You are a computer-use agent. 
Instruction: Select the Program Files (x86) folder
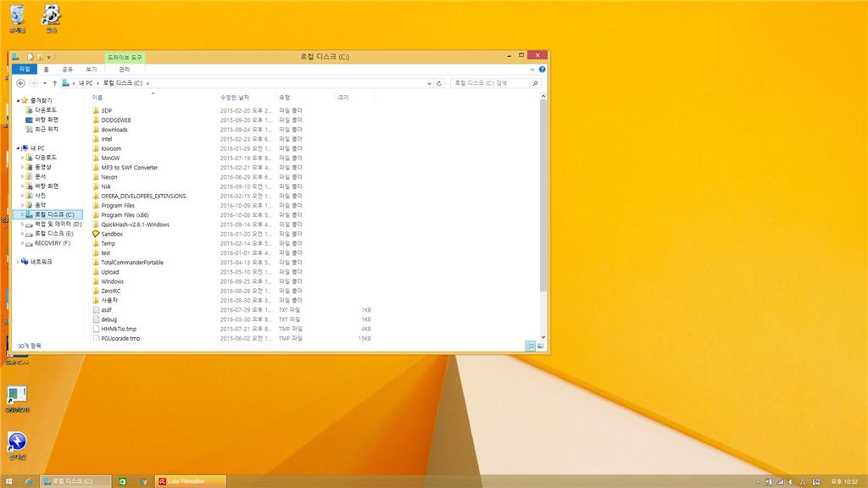(120, 215)
